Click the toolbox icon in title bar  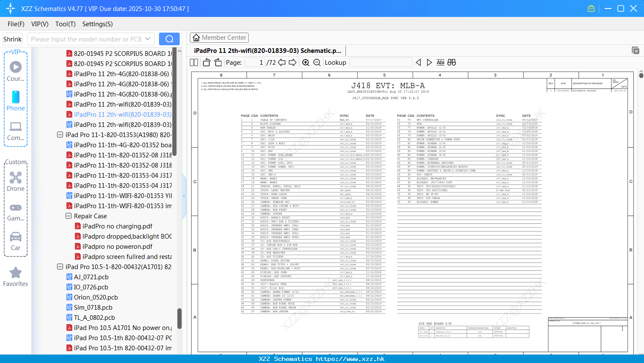point(591,8)
